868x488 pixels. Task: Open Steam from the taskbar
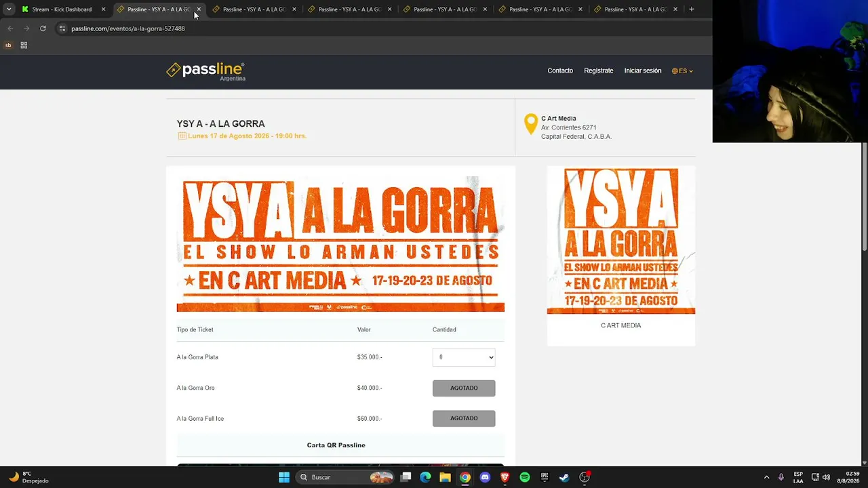click(564, 477)
